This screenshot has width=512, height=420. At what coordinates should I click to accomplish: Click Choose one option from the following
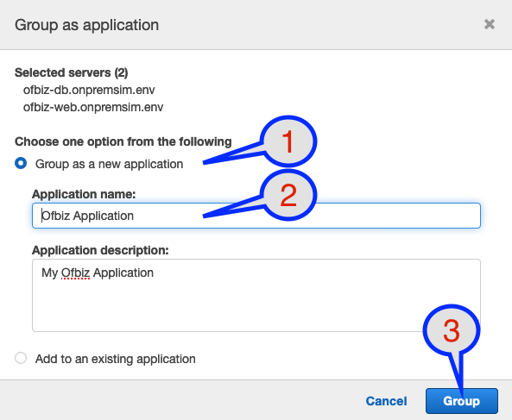[123, 141]
